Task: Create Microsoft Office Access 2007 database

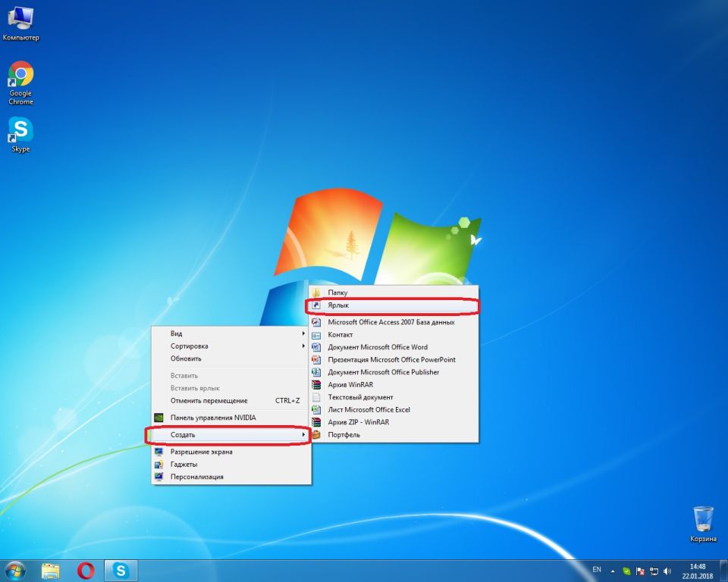Action: tap(394, 321)
